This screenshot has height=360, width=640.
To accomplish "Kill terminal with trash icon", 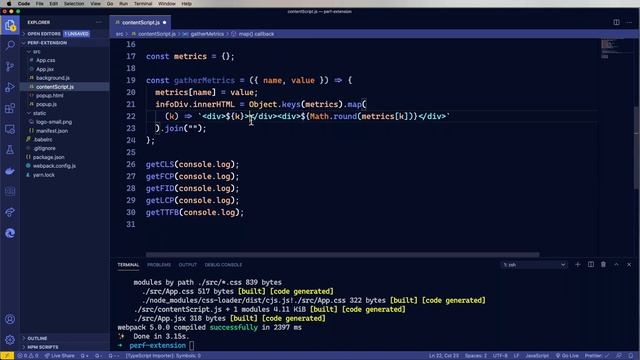I will point(603,264).
